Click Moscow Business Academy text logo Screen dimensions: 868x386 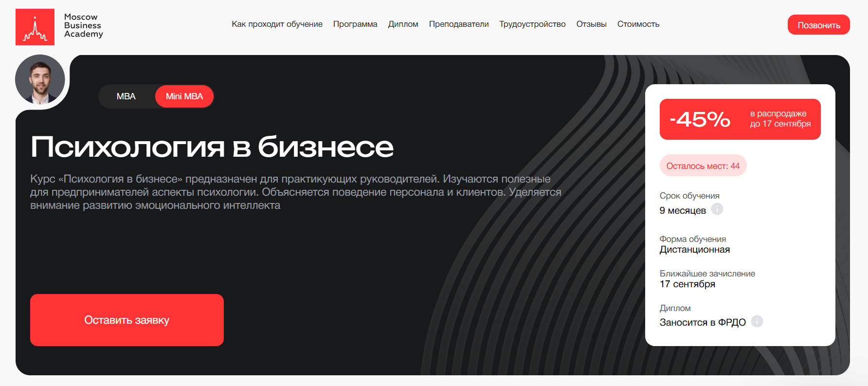pyautogui.click(x=84, y=25)
